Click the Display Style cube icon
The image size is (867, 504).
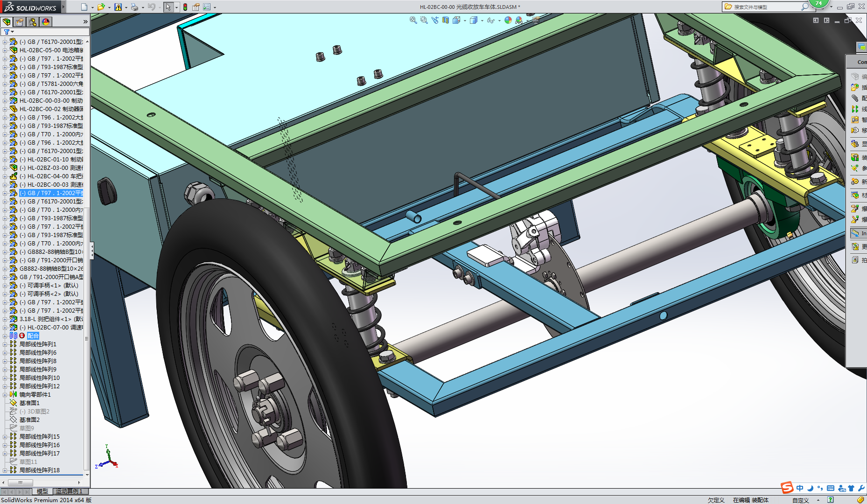[474, 20]
